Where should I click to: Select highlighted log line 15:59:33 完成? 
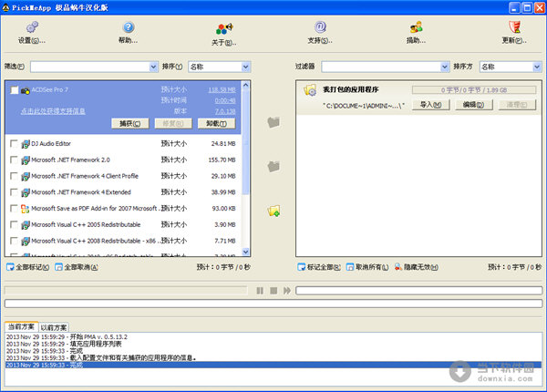tap(273, 365)
